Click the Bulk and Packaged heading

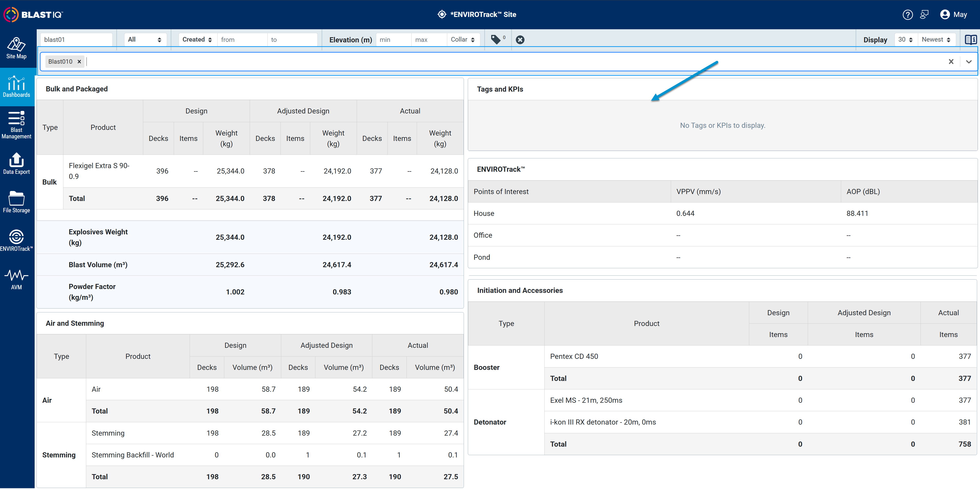(x=76, y=89)
